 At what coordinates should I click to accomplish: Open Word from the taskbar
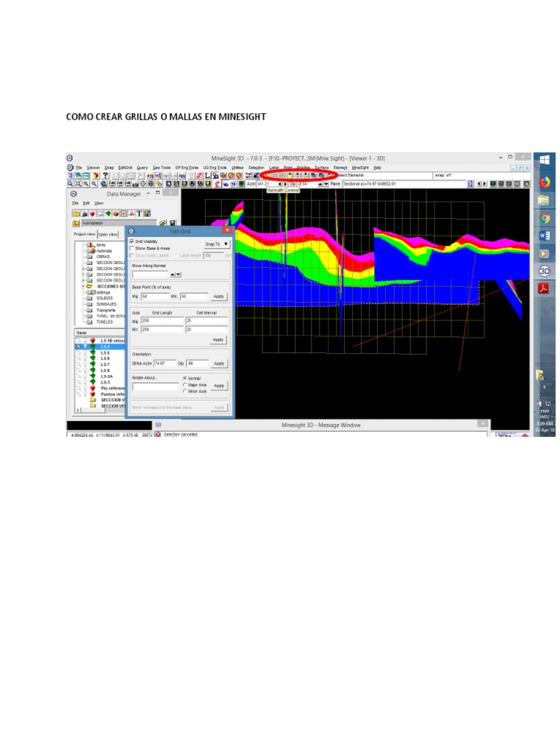pyautogui.click(x=544, y=236)
